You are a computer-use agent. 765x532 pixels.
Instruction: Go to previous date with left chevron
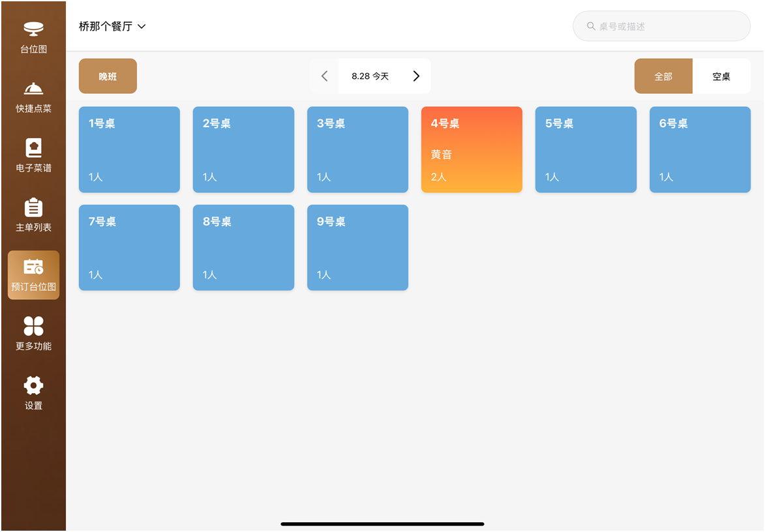coord(325,76)
